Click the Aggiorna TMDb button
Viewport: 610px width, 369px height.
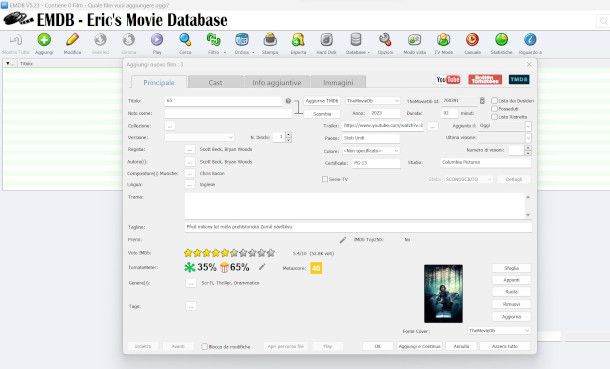(x=322, y=101)
